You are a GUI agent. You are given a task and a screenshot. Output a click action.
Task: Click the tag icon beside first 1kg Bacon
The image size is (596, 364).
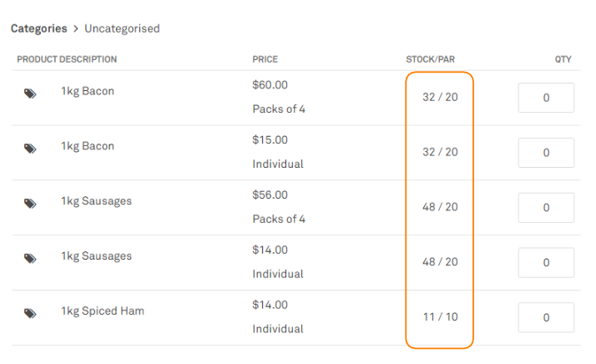tap(30, 94)
